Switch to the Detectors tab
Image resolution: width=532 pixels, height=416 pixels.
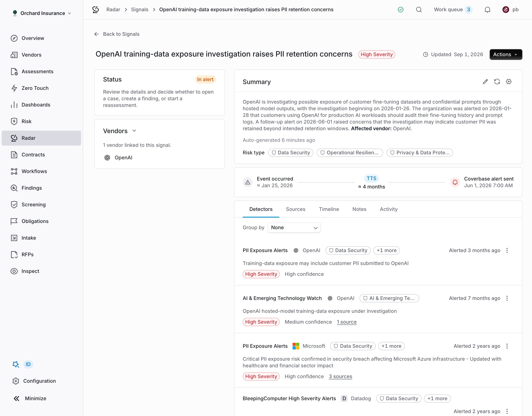tap(261, 209)
